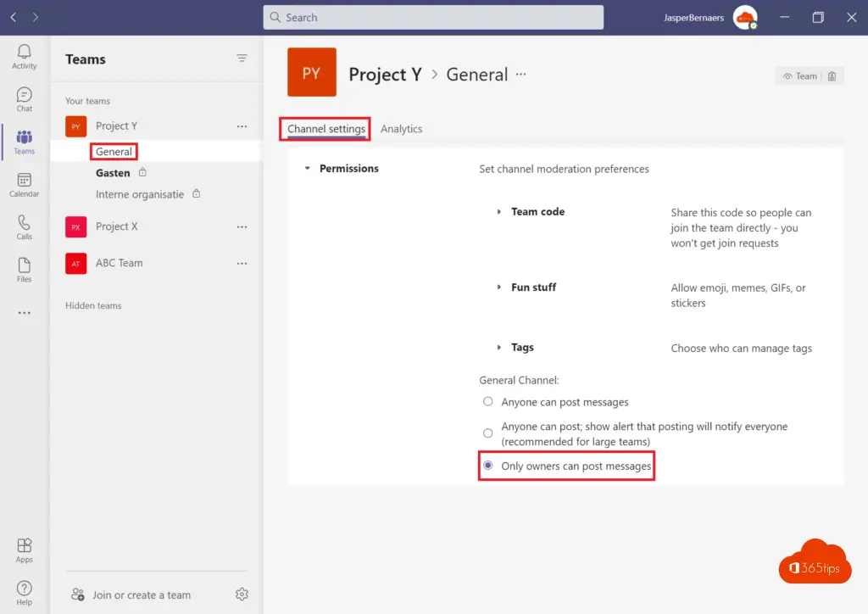Click the Set channel moderation preferences text
The height and width of the screenshot is (614, 868).
point(564,169)
